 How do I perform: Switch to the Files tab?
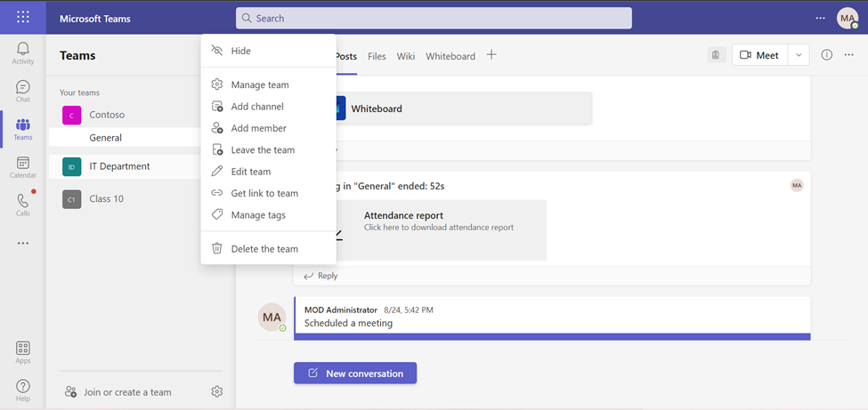point(377,56)
